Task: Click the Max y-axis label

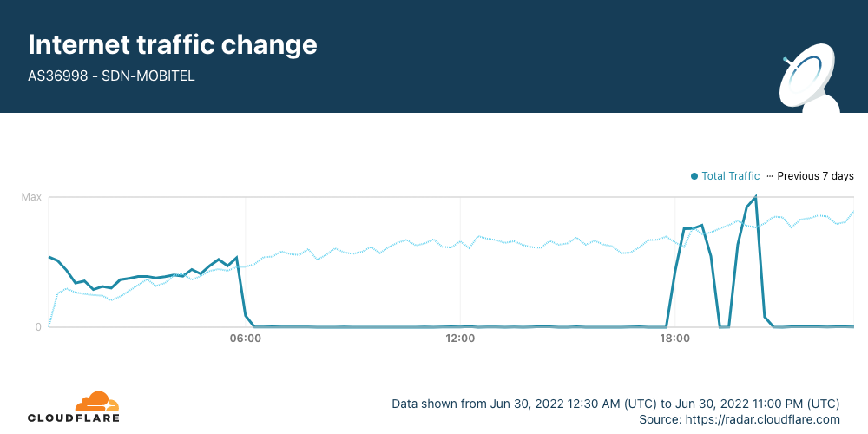Action: coord(31,198)
